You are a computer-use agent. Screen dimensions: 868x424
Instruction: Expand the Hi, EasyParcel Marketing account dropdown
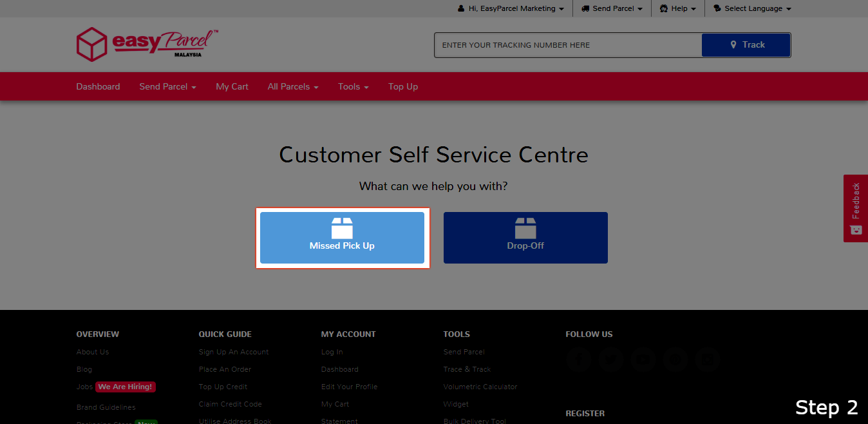511,9
